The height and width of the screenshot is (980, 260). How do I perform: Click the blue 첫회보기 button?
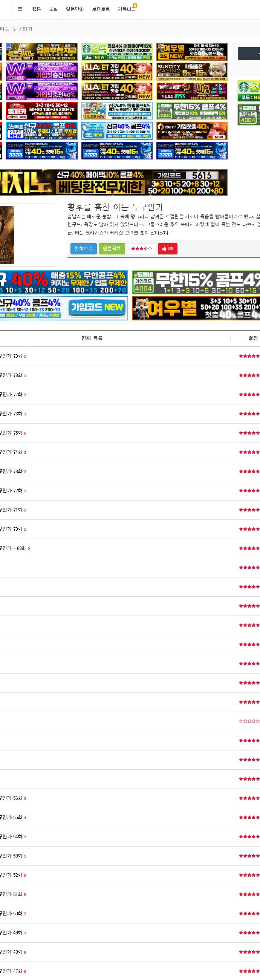[83, 249]
